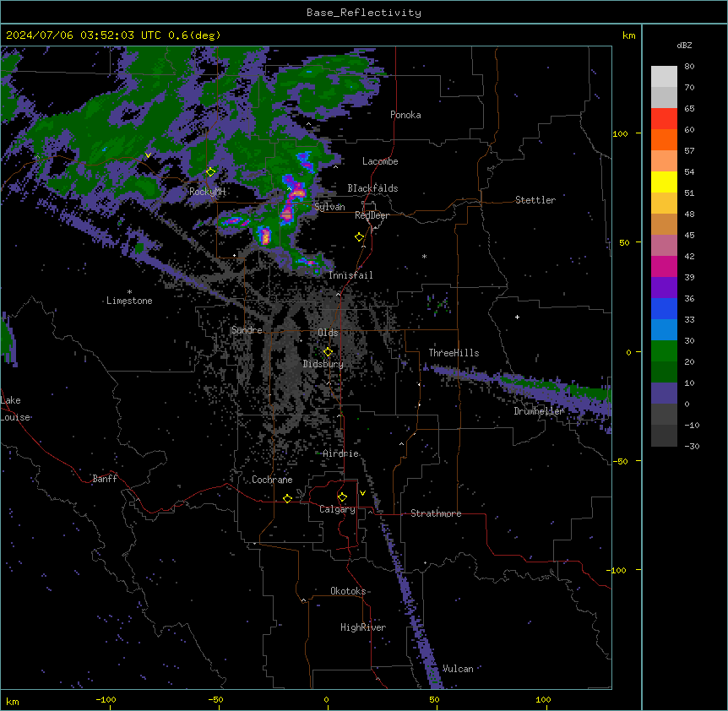Select the royal blue 33-36 dBZ swatch
The width and height of the screenshot is (728, 711).
(x=664, y=308)
